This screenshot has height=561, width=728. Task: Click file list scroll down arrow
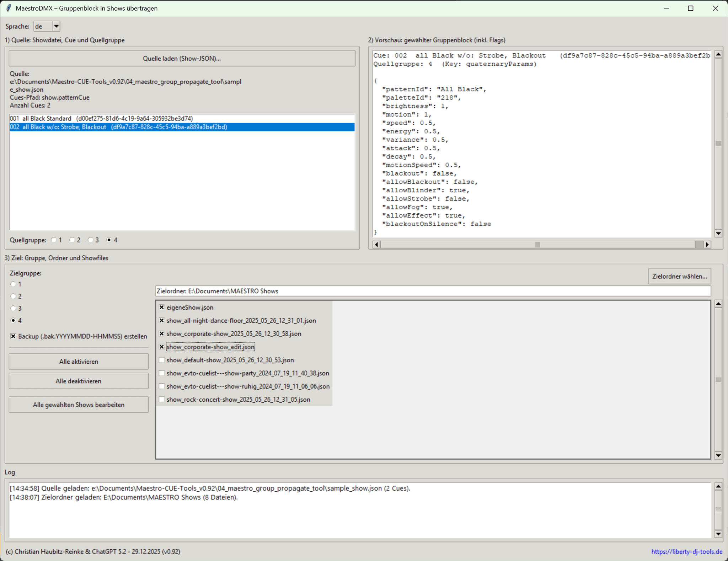(x=718, y=455)
